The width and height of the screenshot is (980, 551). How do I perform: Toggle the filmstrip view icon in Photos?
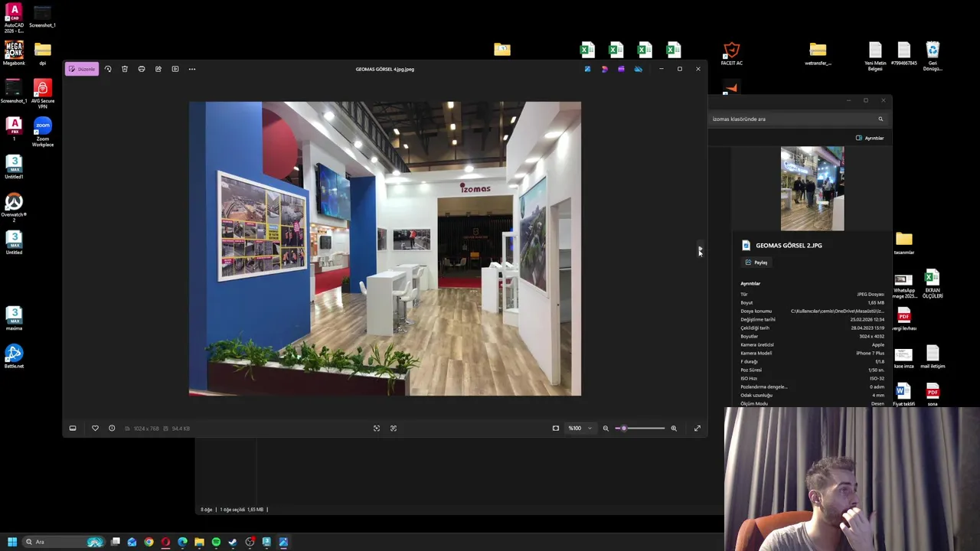(x=73, y=429)
